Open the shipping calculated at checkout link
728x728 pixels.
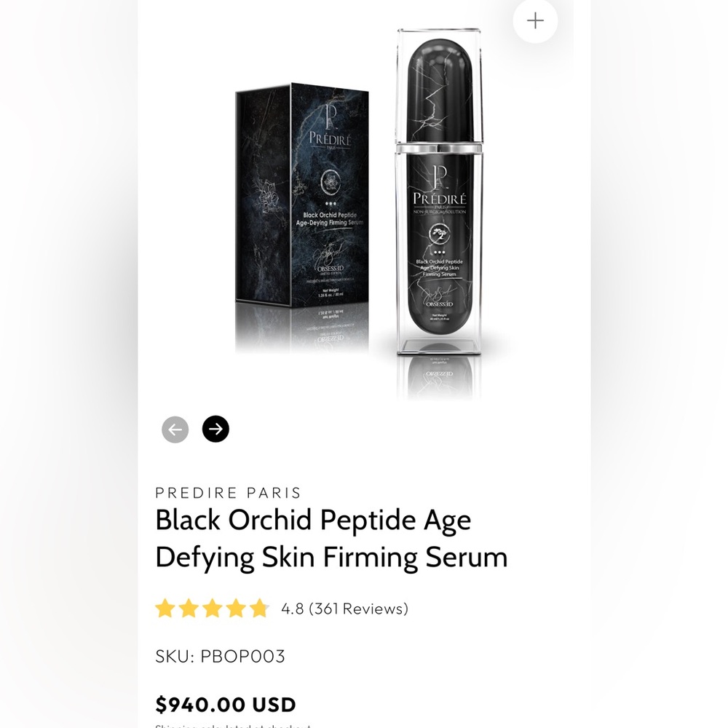[232, 726]
